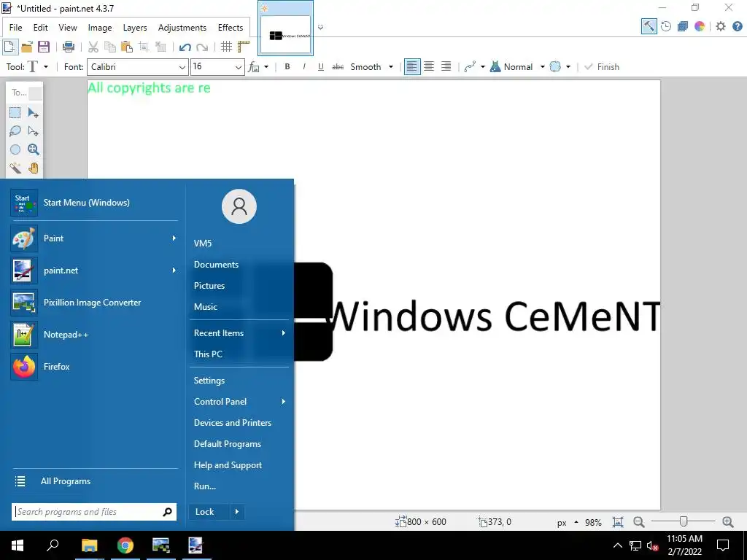
Task: Select the Untitled image thumbnail tab
Action: point(285,28)
